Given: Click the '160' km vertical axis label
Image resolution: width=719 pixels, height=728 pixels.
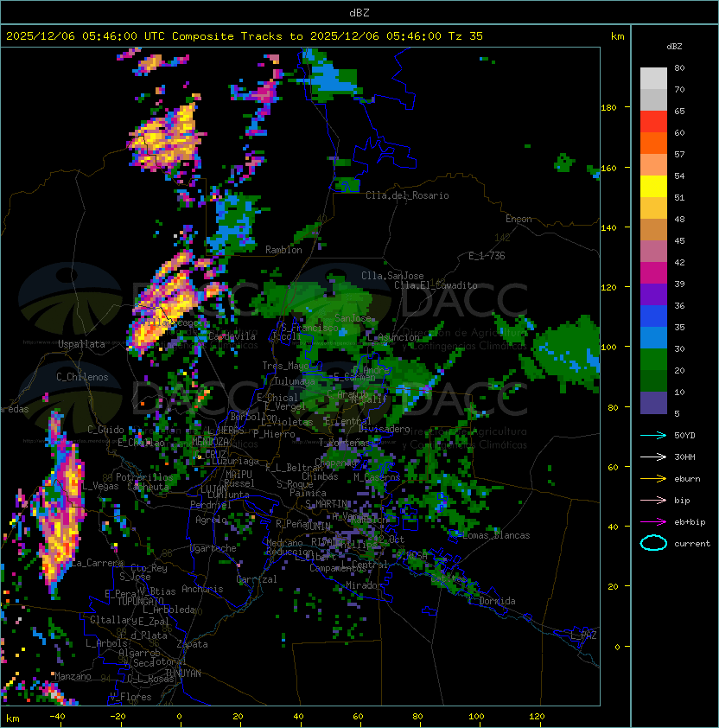Looking at the screenshot, I should 608,168.
